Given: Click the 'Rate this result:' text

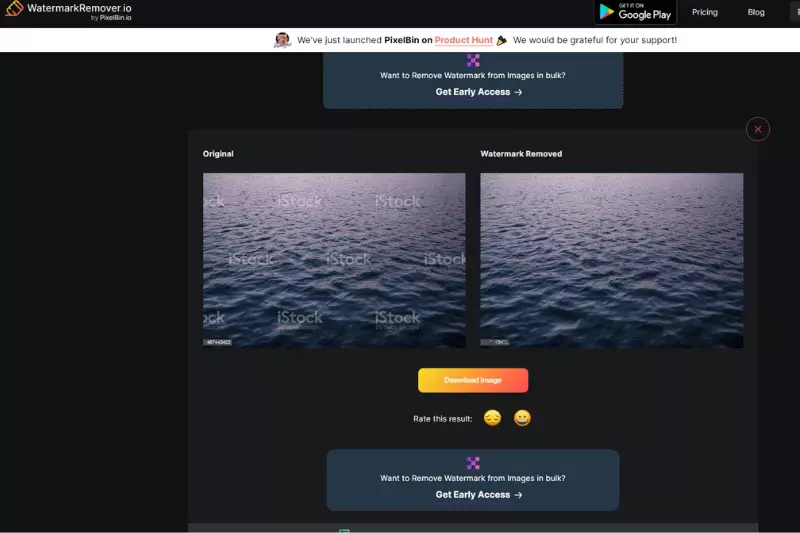Looking at the screenshot, I should click(x=442, y=419).
